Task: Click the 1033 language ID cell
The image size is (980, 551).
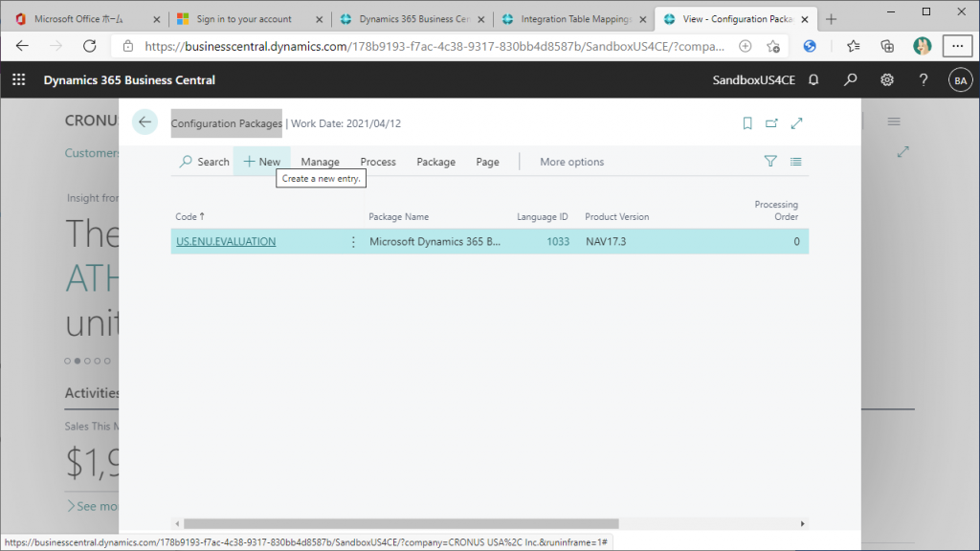Action: (x=558, y=242)
